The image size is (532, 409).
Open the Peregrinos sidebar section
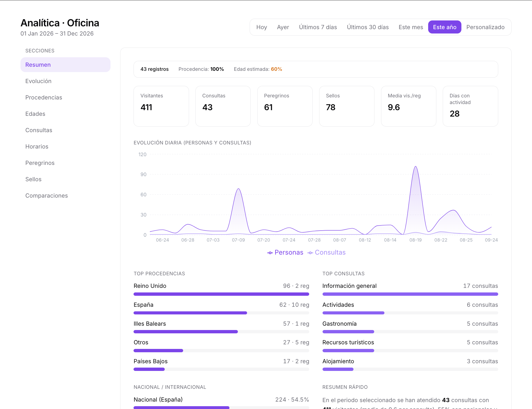coord(65,163)
